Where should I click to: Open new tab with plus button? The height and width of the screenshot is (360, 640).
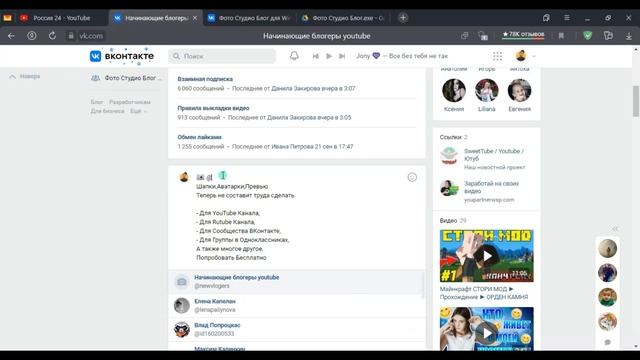403,18
